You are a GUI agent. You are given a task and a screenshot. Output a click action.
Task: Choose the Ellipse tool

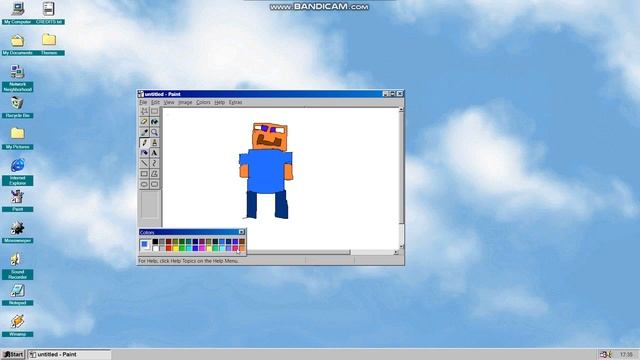[x=144, y=184]
